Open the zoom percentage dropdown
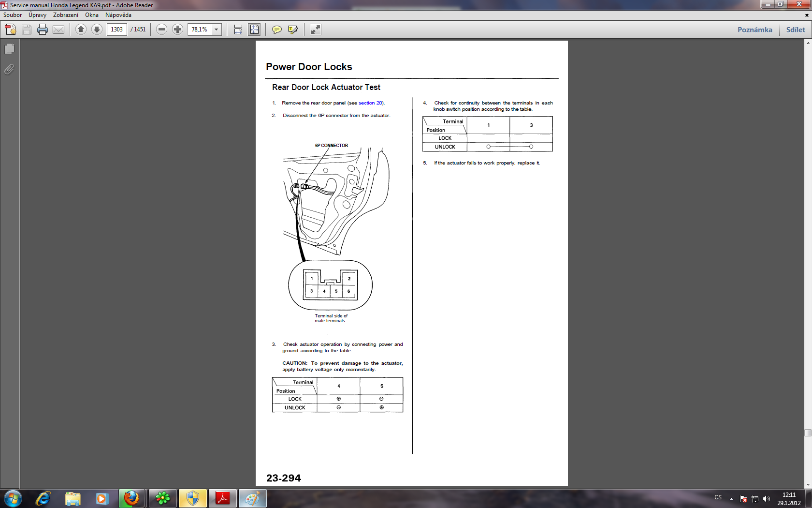The height and width of the screenshot is (508, 812). pos(217,30)
